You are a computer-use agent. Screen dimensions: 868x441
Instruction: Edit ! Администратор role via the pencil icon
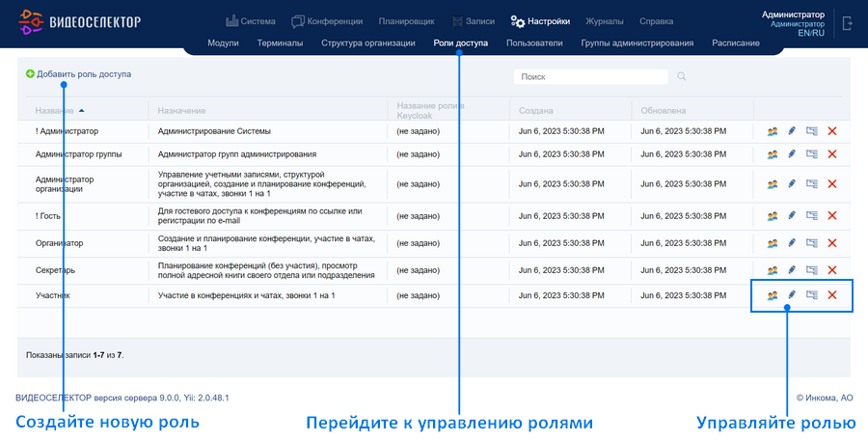[x=792, y=131]
